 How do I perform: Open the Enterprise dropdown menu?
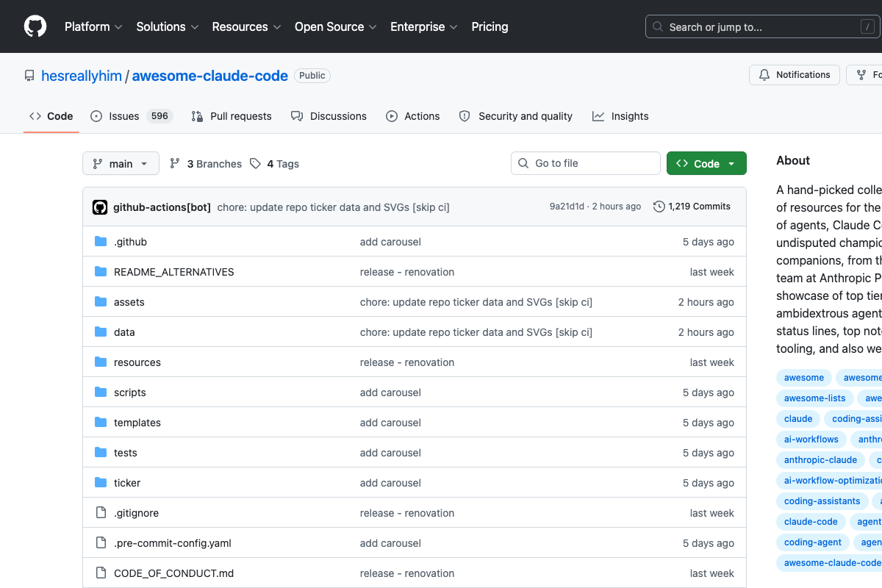pos(424,26)
